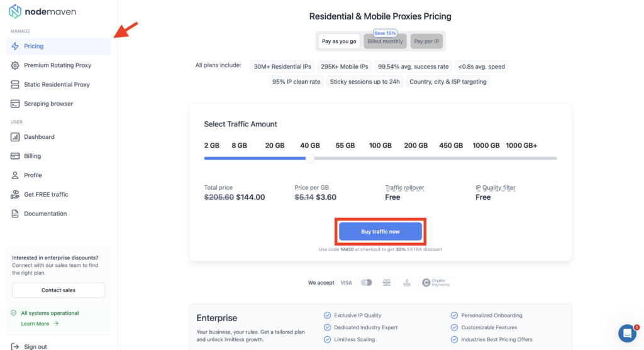Click the Billing card icon

click(15, 156)
